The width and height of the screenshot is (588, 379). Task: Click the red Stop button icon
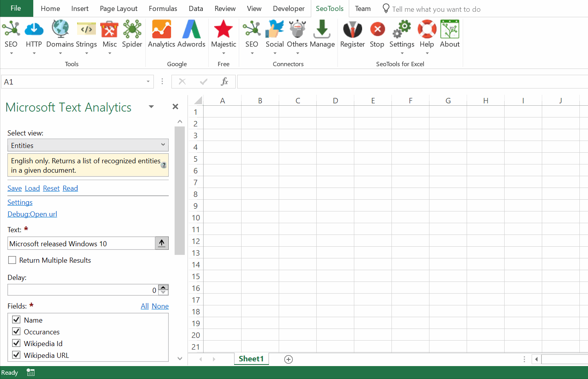[377, 29]
